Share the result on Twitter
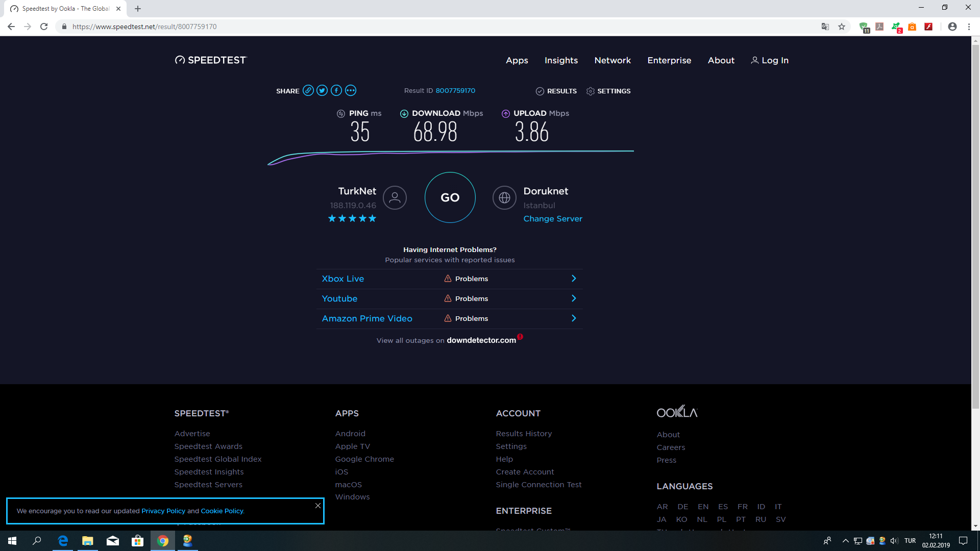This screenshot has width=980, height=551. click(x=322, y=91)
